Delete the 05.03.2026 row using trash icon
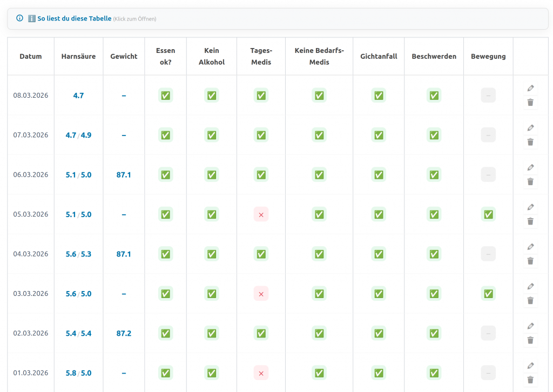Viewport: 553px width, 392px height. 530,221
